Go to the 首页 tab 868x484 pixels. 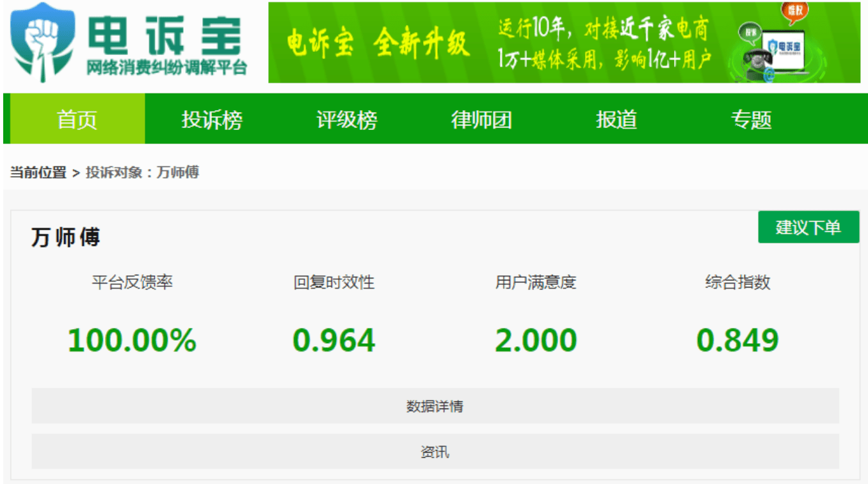pyautogui.click(x=77, y=119)
